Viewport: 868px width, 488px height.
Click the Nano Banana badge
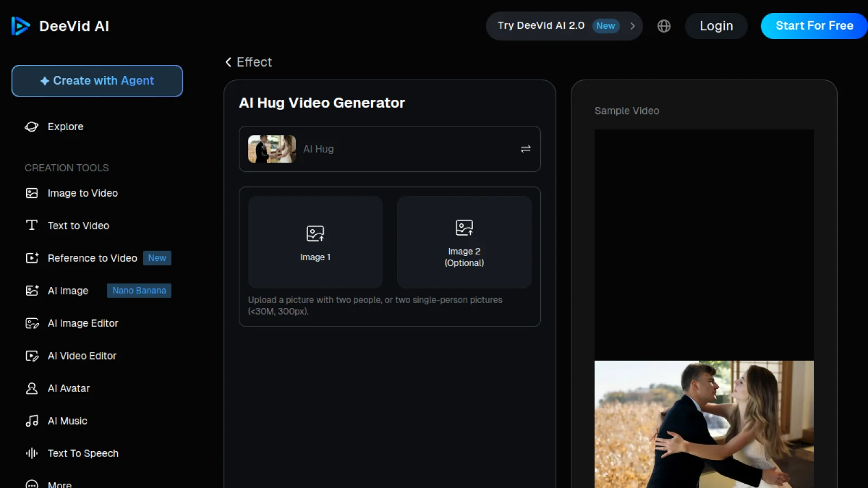coord(139,291)
